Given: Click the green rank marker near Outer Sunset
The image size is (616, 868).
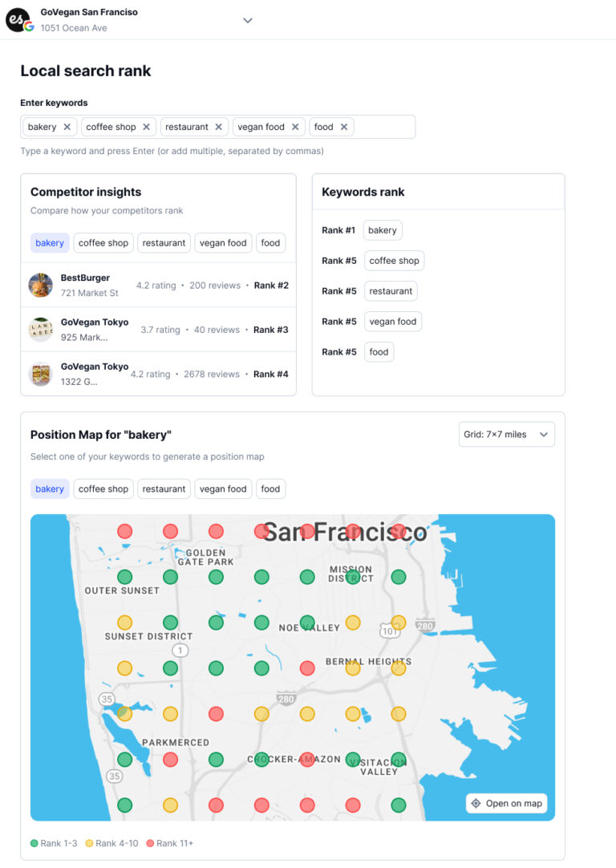Looking at the screenshot, I should pos(124,576).
